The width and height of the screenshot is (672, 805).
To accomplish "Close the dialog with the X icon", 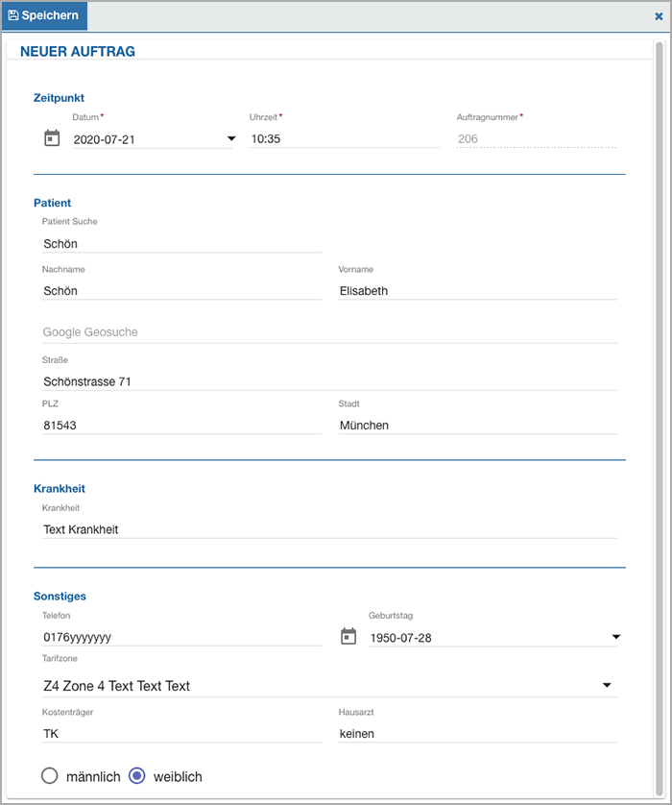I will pos(659,16).
